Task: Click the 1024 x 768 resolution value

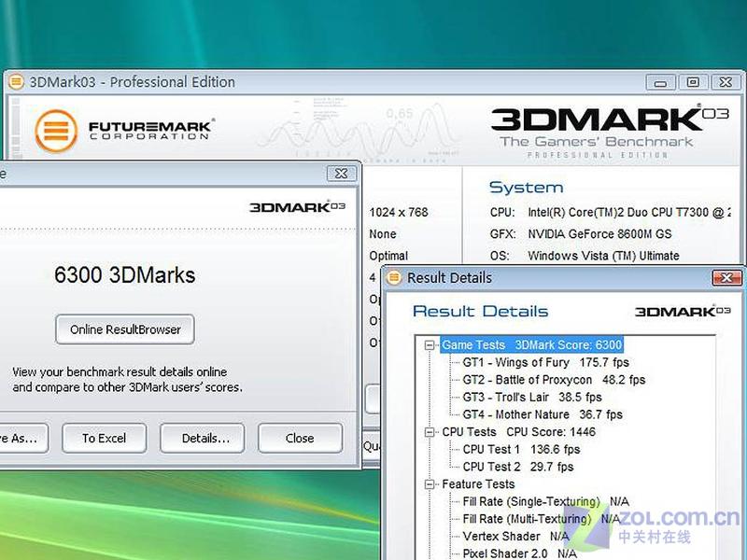Action: [x=399, y=212]
